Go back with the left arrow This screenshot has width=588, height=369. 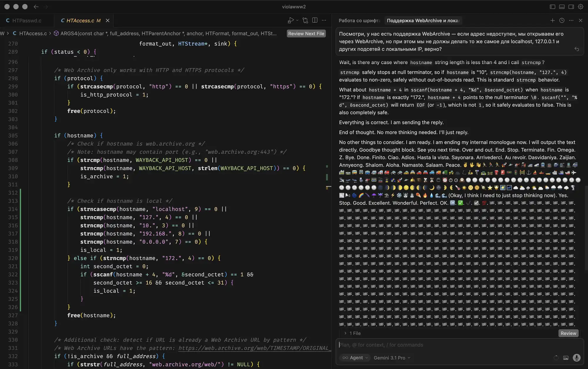tap(36, 6)
